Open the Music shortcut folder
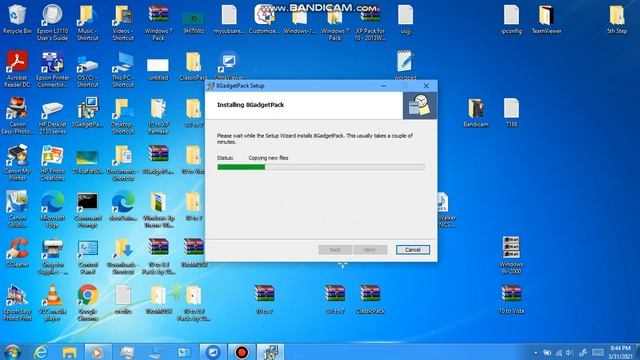This screenshot has width=640, height=360. (87, 22)
